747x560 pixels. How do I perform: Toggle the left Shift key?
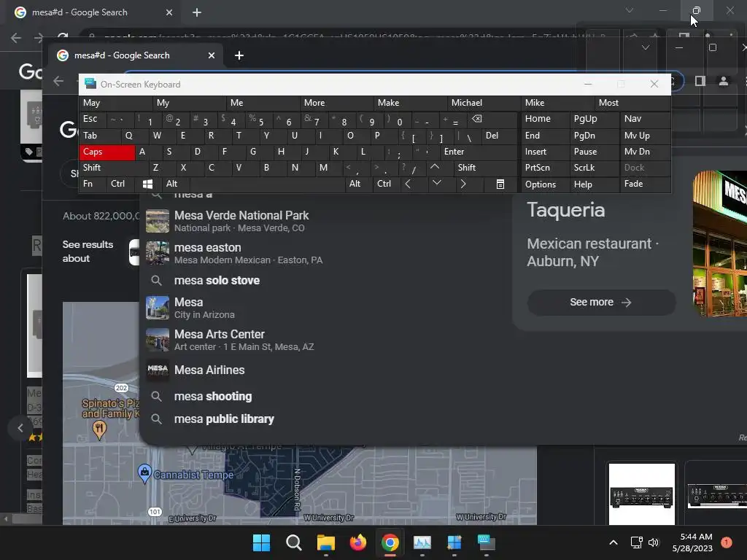click(x=113, y=168)
